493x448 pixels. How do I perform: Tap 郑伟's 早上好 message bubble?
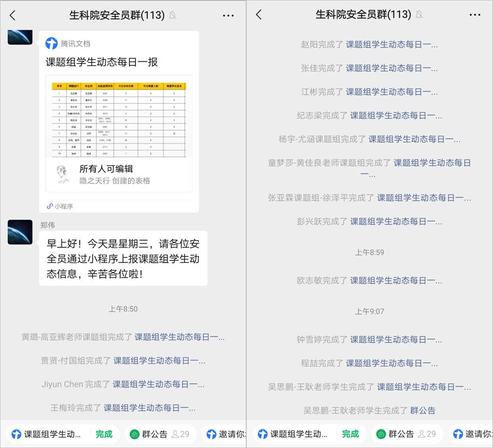123,258
